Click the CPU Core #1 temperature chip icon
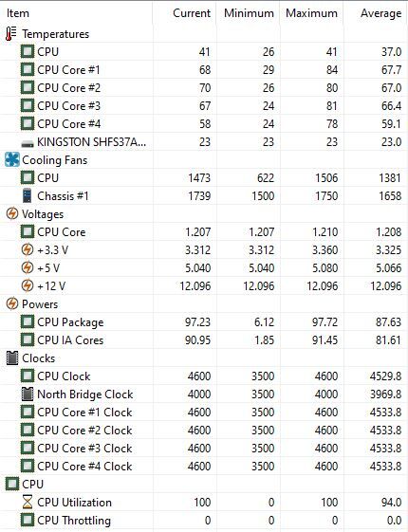Image resolution: width=408 pixels, height=532 pixels. pyautogui.click(x=28, y=69)
